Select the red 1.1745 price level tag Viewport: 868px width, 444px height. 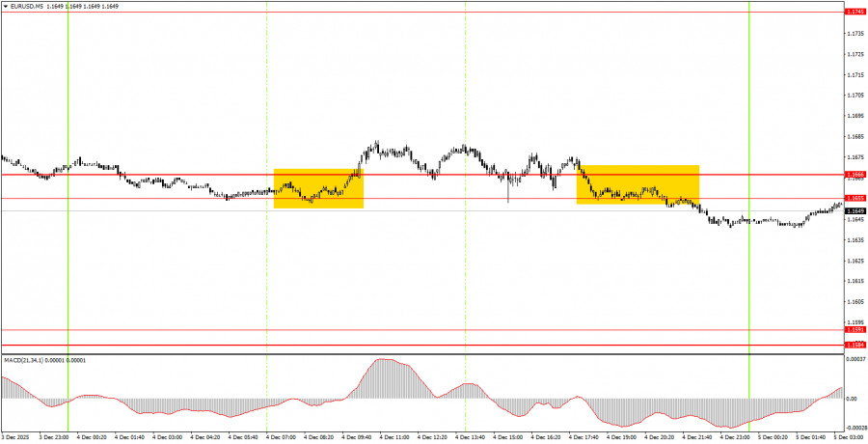854,12
